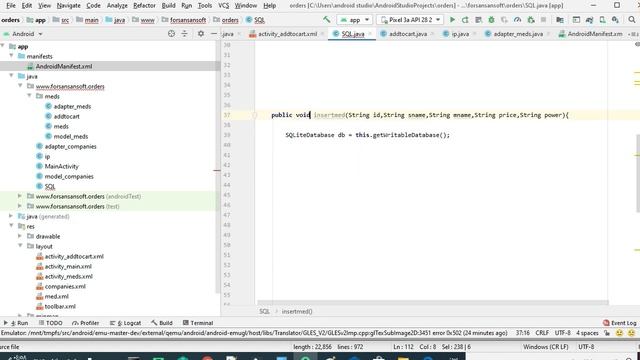
Task: Click the locate-in-project target icon
Action: (x=171, y=34)
